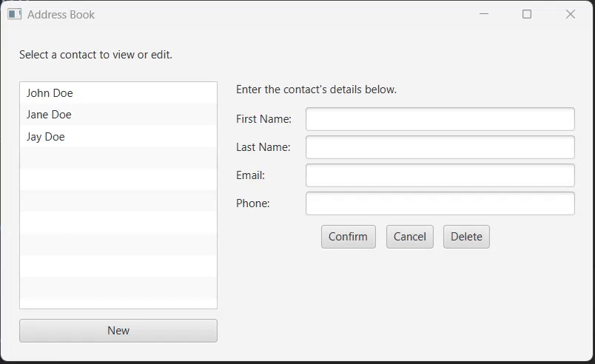Click the Address Book window icon
The width and height of the screenshot is (595, 364).
pos(14,14)
